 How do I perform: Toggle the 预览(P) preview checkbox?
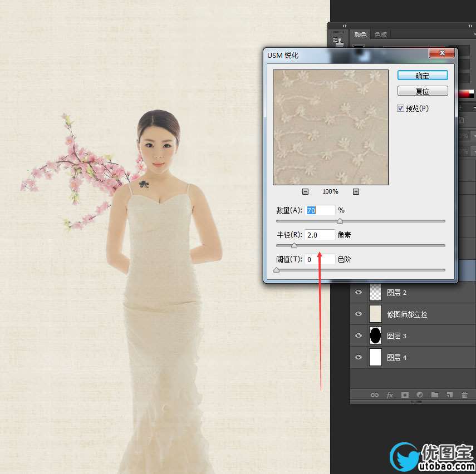[400, 108]
